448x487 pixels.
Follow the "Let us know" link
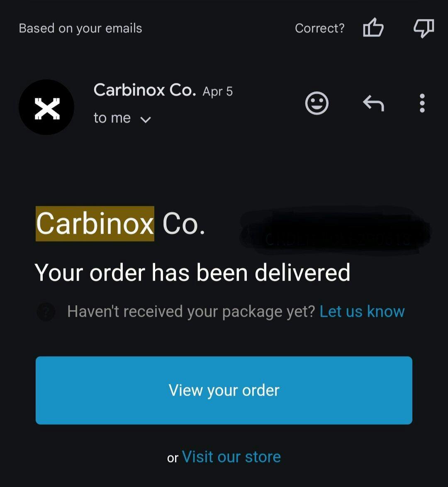point(362,311)
